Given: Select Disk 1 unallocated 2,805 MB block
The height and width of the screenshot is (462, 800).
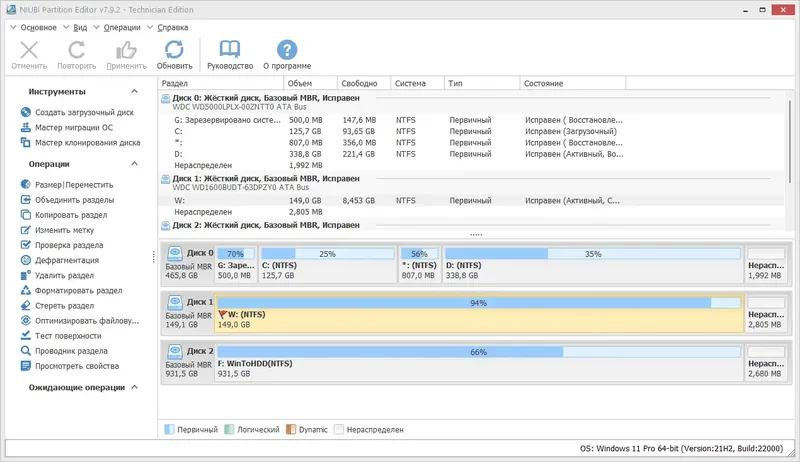Looking at the screenshot, I should (765, 313).
